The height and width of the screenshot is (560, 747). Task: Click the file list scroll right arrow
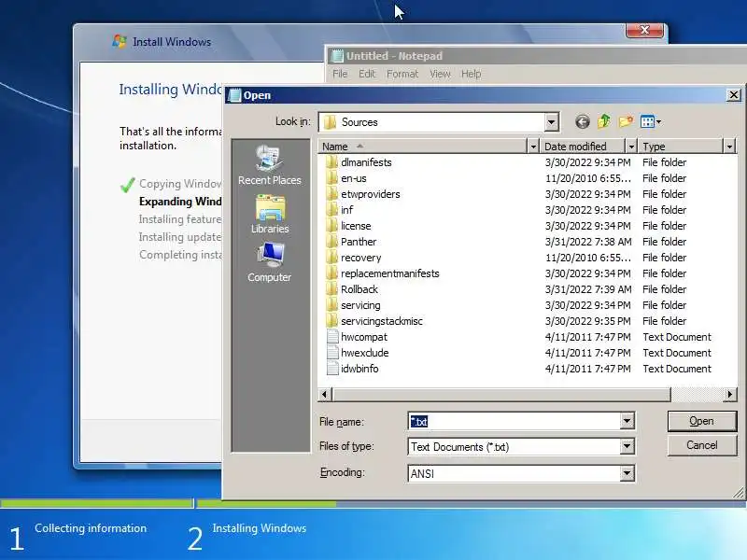(x=729, y=394)
